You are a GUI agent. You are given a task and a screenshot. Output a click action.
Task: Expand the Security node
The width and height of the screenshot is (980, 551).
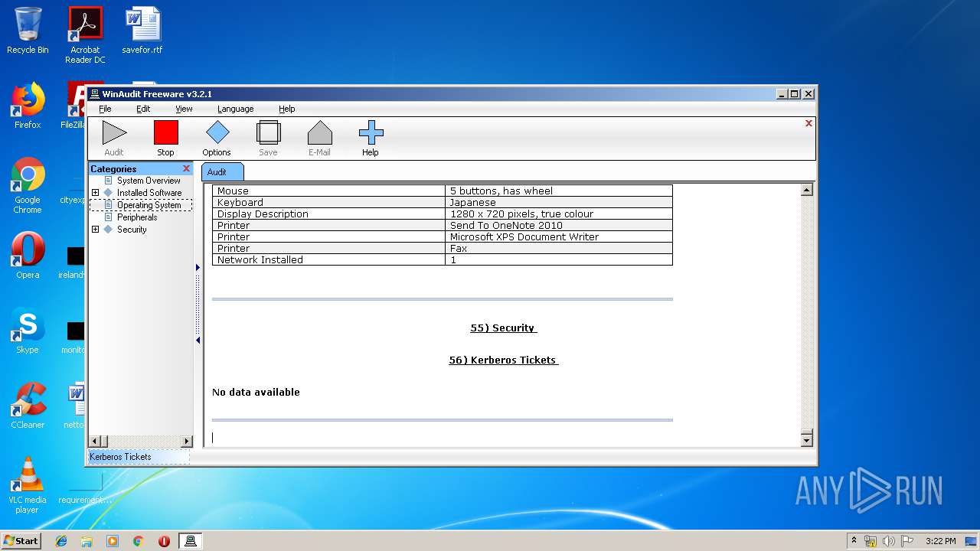pos(95,230)
